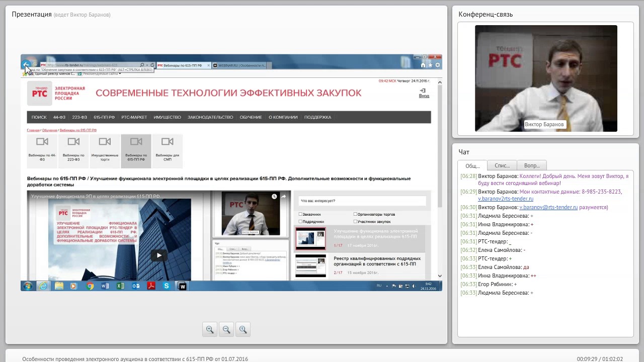Show hidden tray icons arrow
This screenshot has width=644, height=362.
click(387, 286)
